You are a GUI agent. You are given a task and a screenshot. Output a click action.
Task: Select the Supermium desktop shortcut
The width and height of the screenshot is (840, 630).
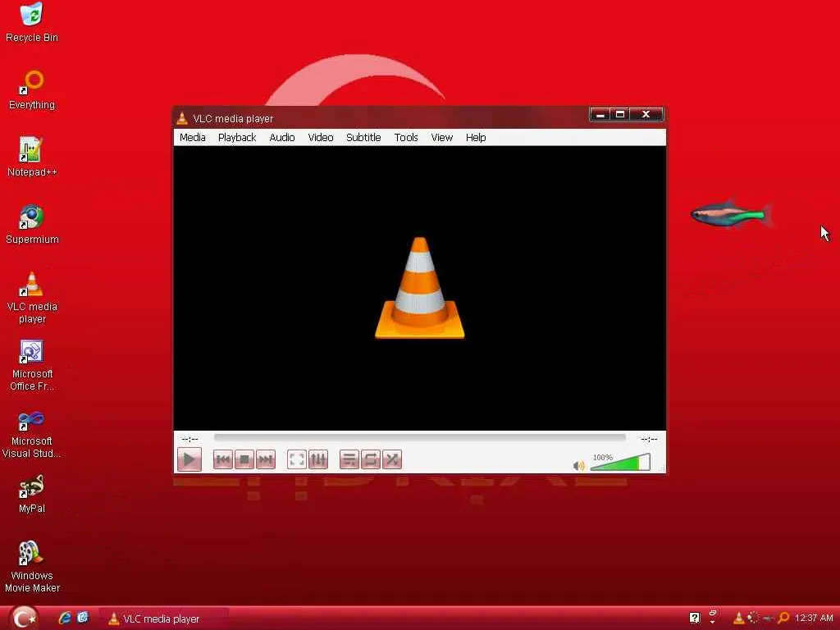(x=32, y=225)
